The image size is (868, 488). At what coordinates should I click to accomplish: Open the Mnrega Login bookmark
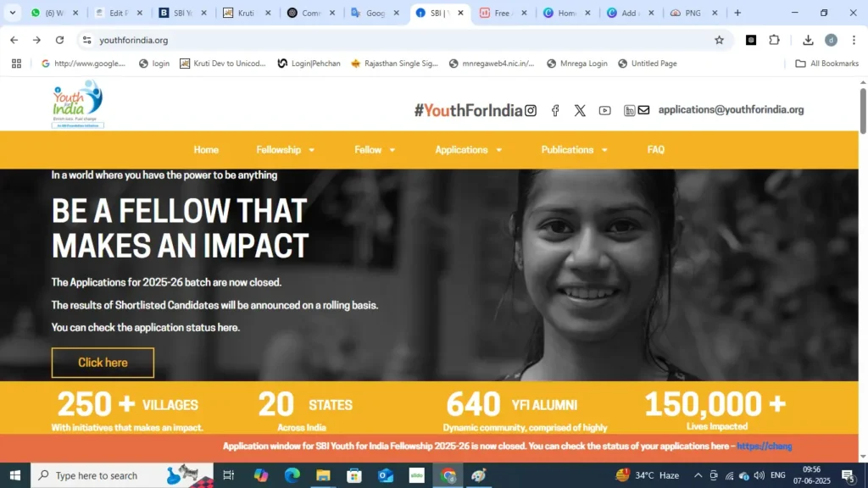pyautogui.click(x=576, y=64)
